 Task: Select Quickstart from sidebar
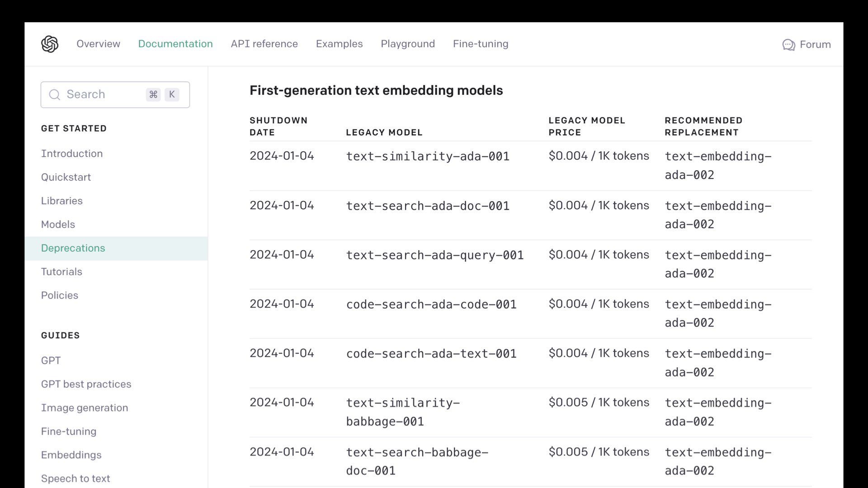tap(66, 177)
